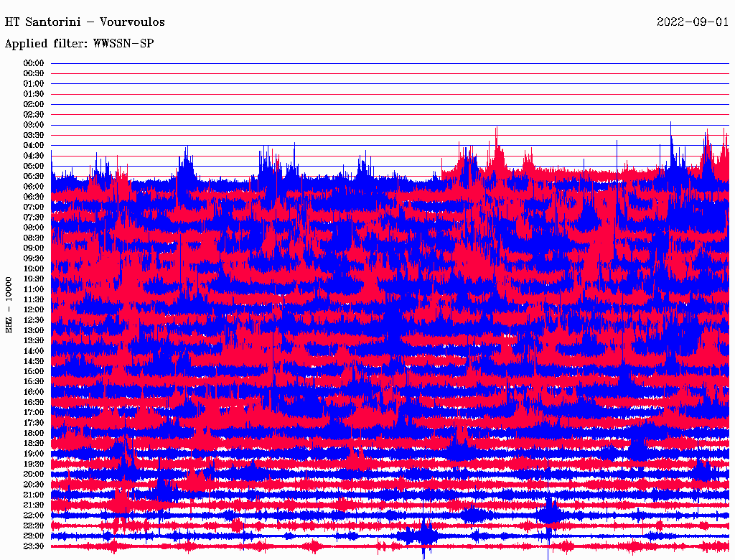Select the 23:30 time label
Viewport: 735px width, 560px height.
coord(34,546)
